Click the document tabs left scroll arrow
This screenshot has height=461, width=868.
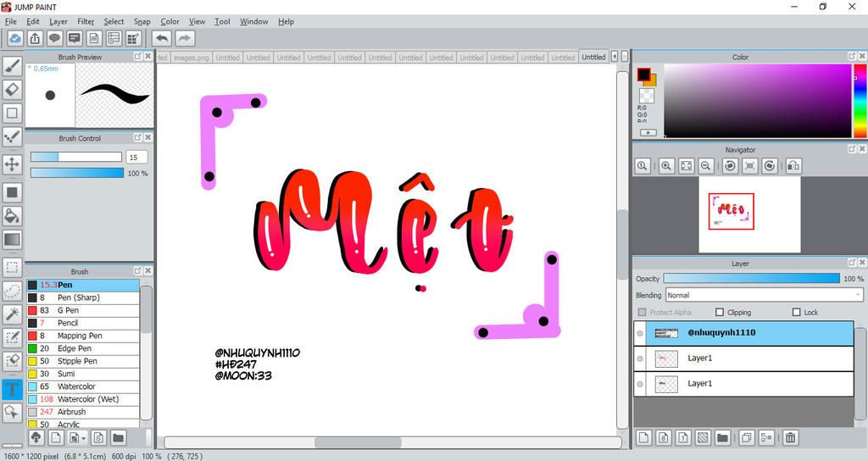coord(615,57)
